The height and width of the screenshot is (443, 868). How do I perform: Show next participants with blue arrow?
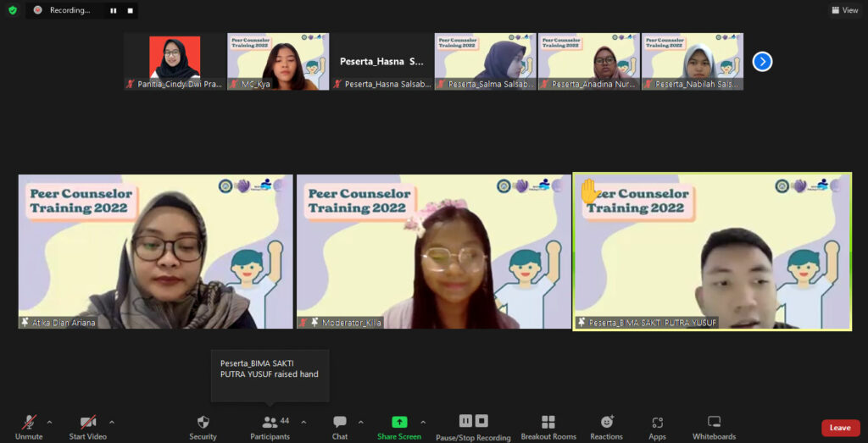[762, 61]
